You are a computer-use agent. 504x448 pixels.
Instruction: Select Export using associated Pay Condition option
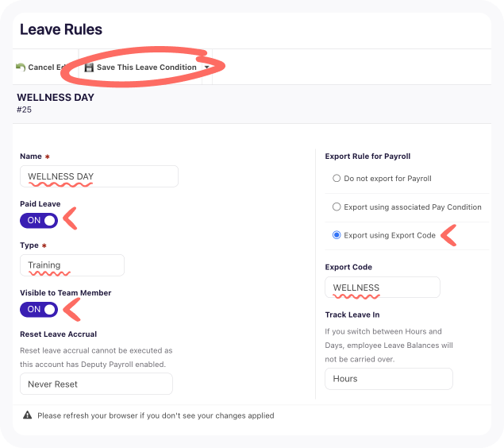click(x=337, y=207)
